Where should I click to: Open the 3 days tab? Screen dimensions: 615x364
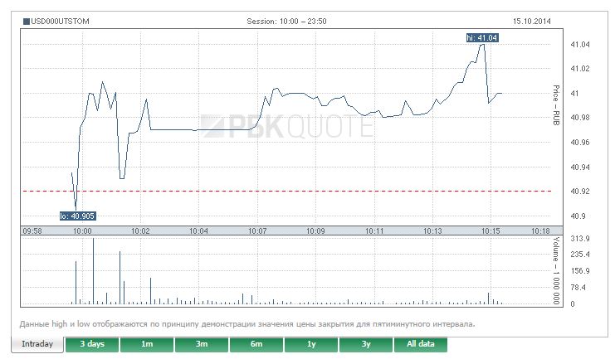(92, 344)
